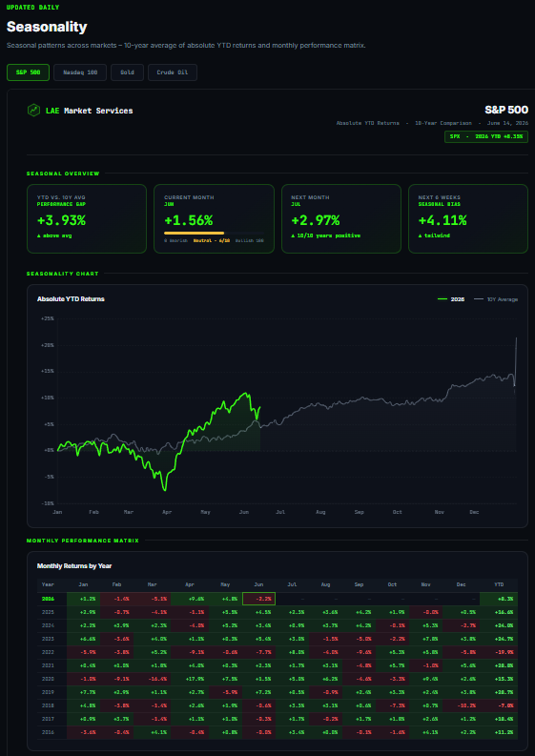Click the 2018 YTD -7.0% cell
The width and height of the screenshot is (535, 756).
click(x=499, y=705)
